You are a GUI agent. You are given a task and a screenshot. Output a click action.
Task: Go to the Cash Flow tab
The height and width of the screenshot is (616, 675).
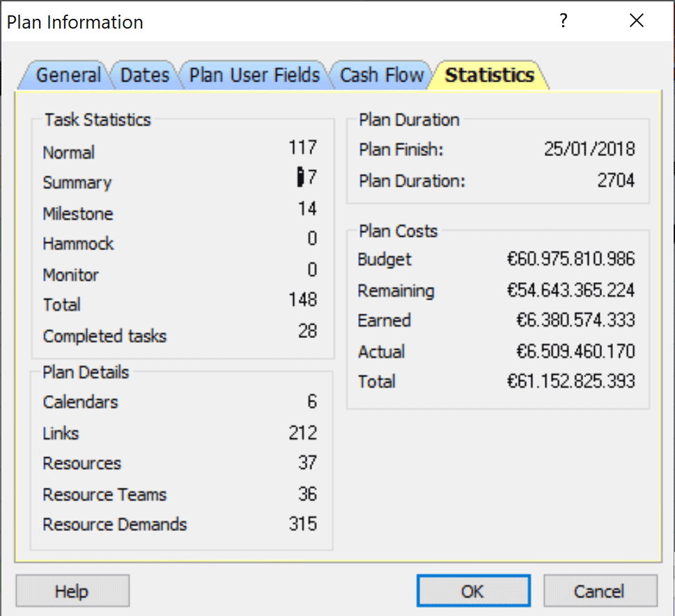pos(382,75)
